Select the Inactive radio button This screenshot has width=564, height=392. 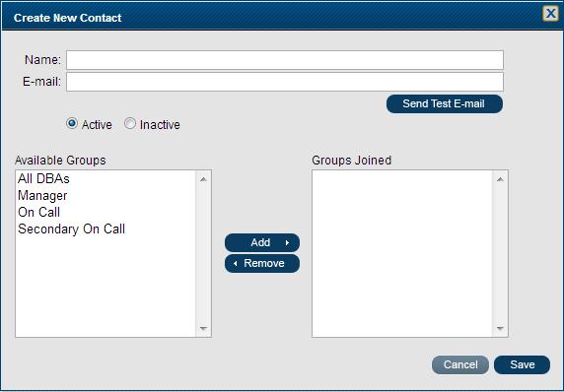point(130,123)
